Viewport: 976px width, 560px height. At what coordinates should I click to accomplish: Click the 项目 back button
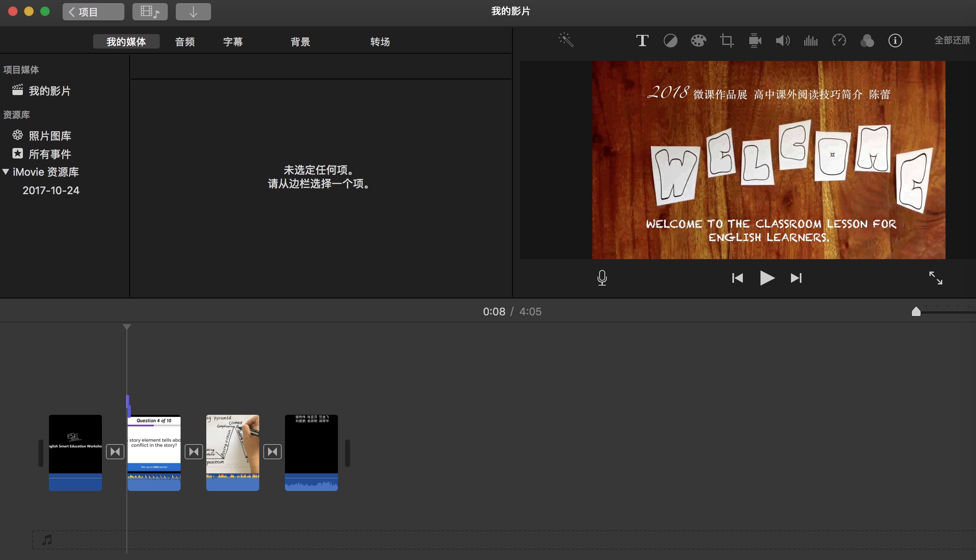pyautogui.click(x=93, y=12)
